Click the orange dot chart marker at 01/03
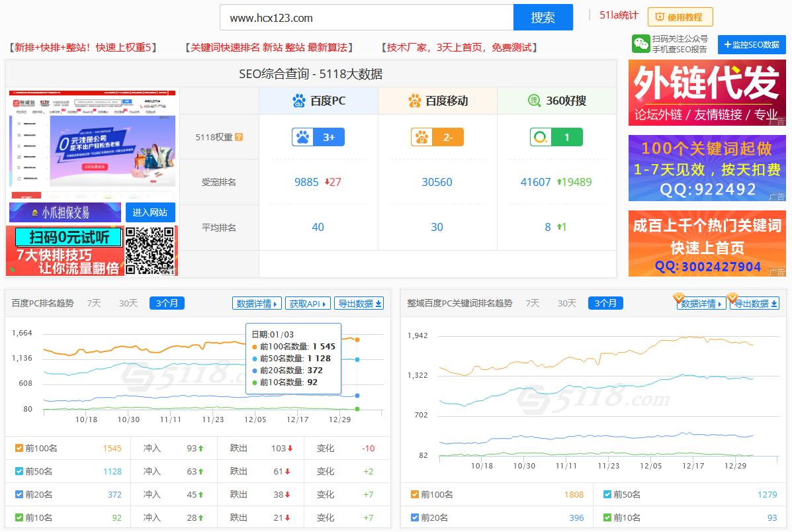Viewport: 792px width, 532px height. pos(357,339)
